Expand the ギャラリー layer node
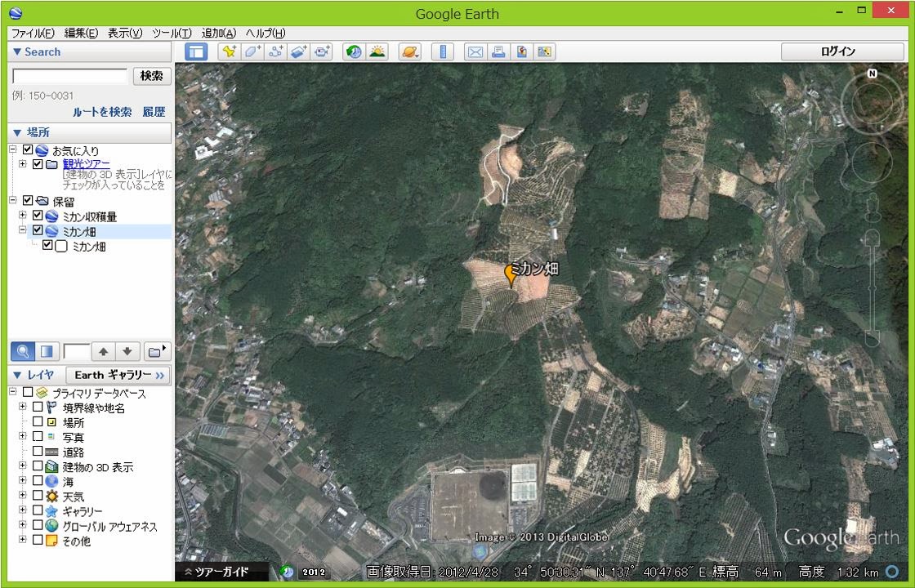Viewport: 915px width, 588px height. (22, 510)
